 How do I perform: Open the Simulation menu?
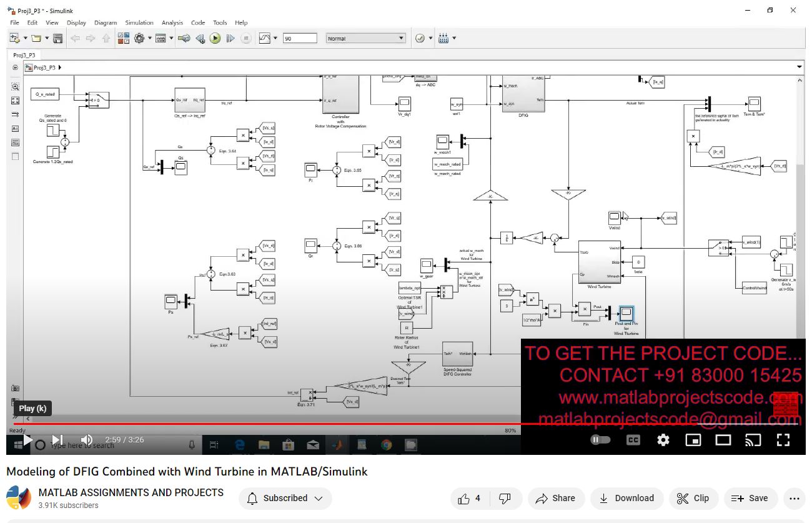point(139,22)
